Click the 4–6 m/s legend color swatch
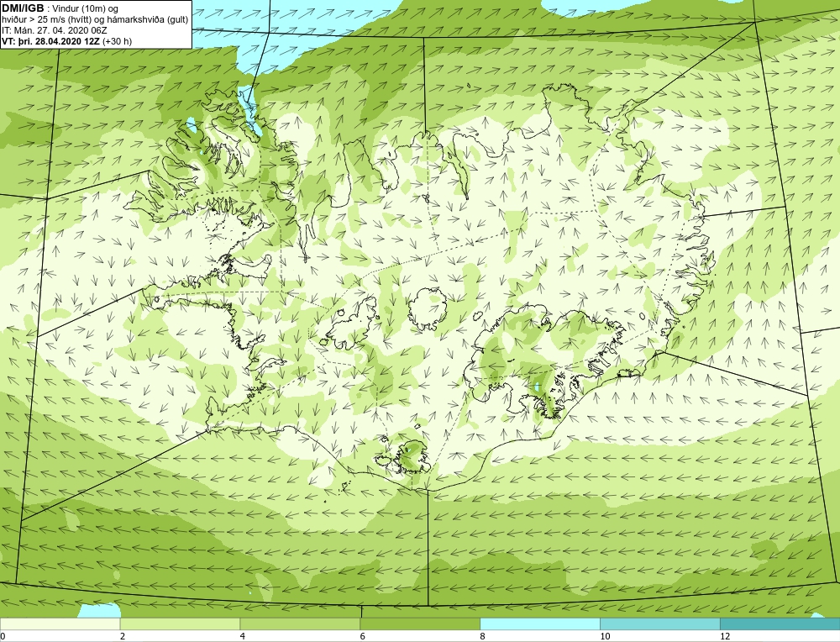The height and width of the screenshot is (642, 840). click(300, 624)
